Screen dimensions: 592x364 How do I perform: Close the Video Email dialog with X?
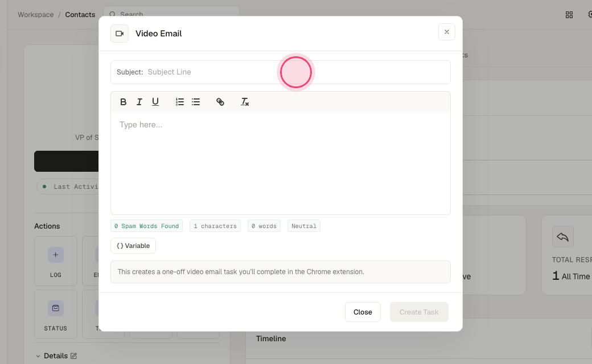tap(447, 32)
